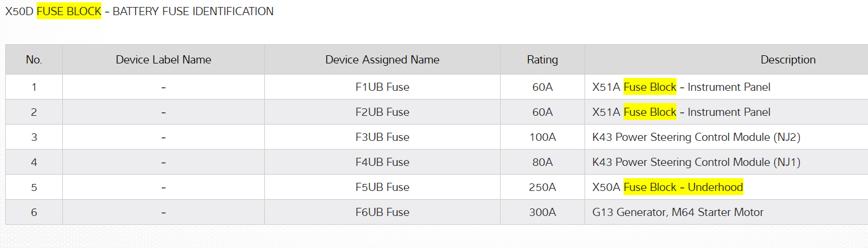Click highlighted "Fuse Block - Underhood" text
The width and height of the screenshot is (868, 248).
683,187
